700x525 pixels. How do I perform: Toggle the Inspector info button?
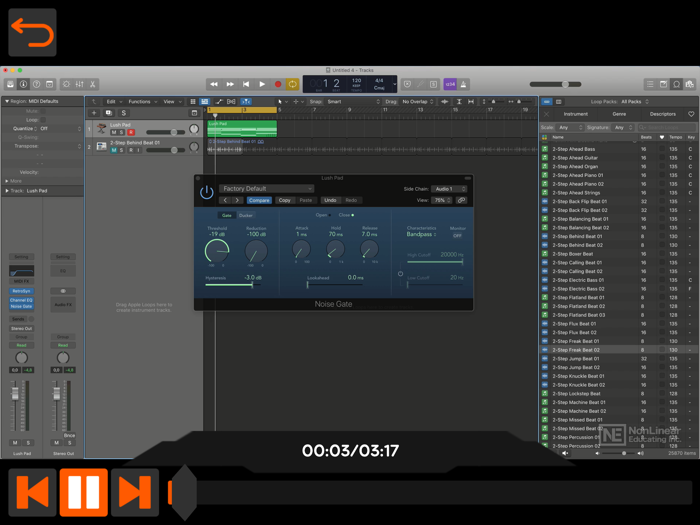pyautogui.click(x=23, y=84)
